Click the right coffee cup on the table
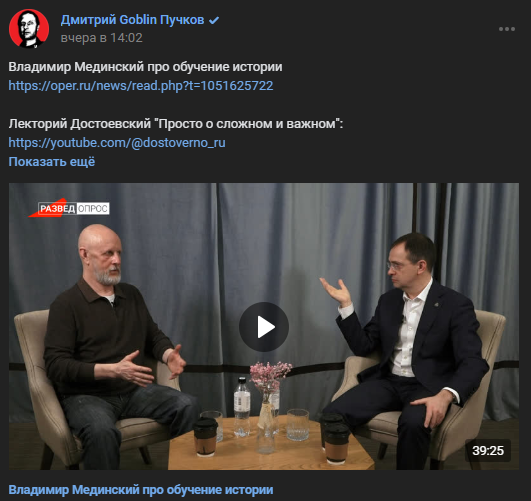The width and height of the screenshot is (531, 501). (336, 444)
